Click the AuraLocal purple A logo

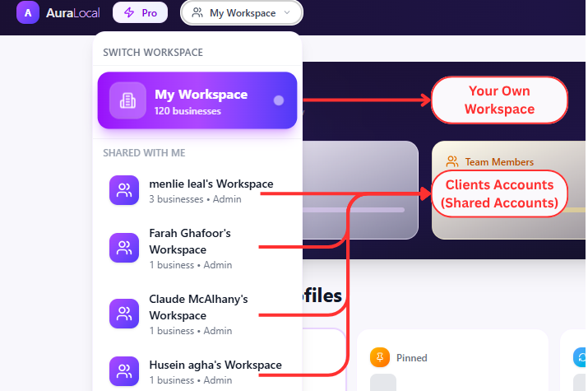coord(28,12)
